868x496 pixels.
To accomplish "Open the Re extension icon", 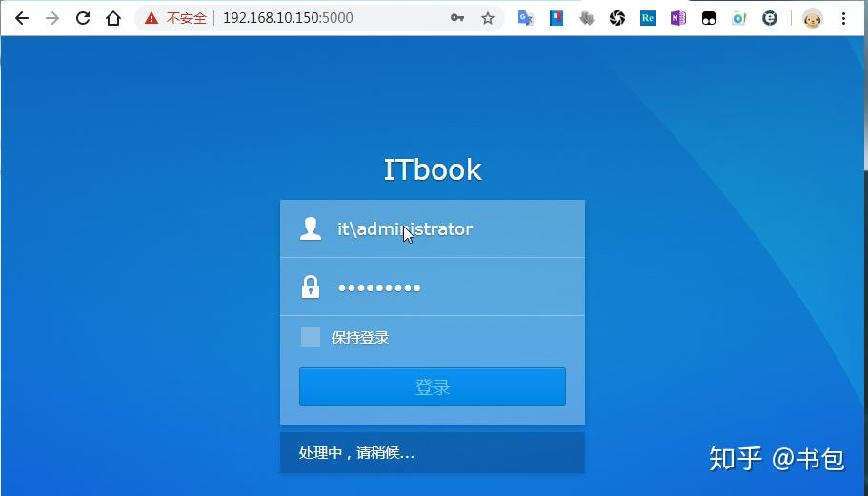I will (648, 18).
